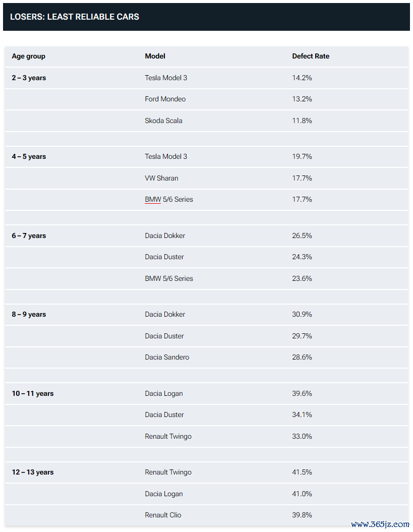Click the Losers: Least Reliable Cars heading
This screenshot has height=532, width=413.
coord(75,17)
